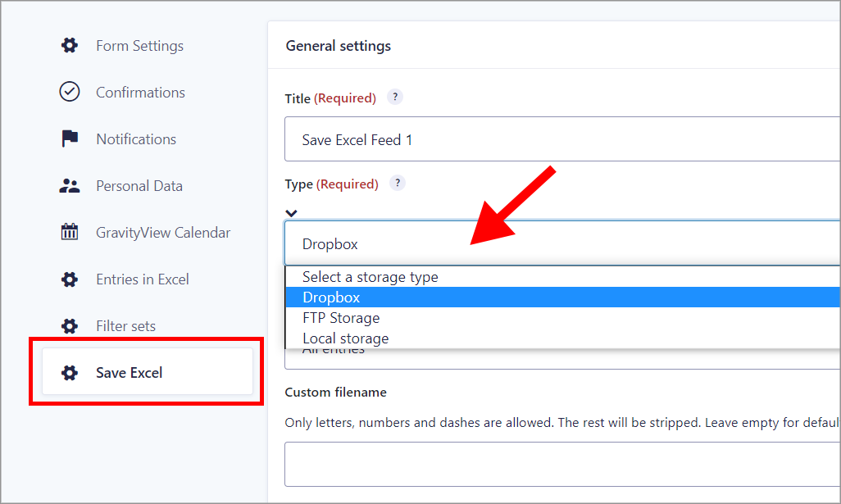Click the General settings heading
841x504 pixels.
click(x=338, y=46)
